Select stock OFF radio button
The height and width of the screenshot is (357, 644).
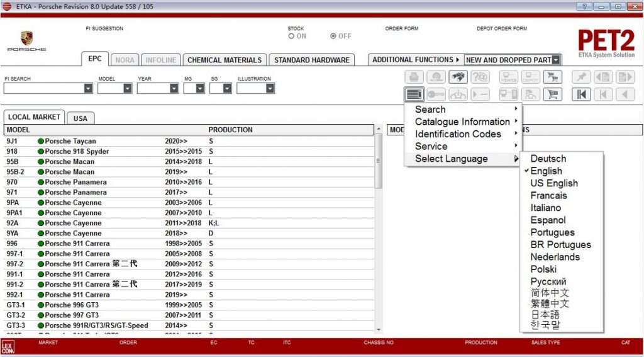(x=333, y=37)
